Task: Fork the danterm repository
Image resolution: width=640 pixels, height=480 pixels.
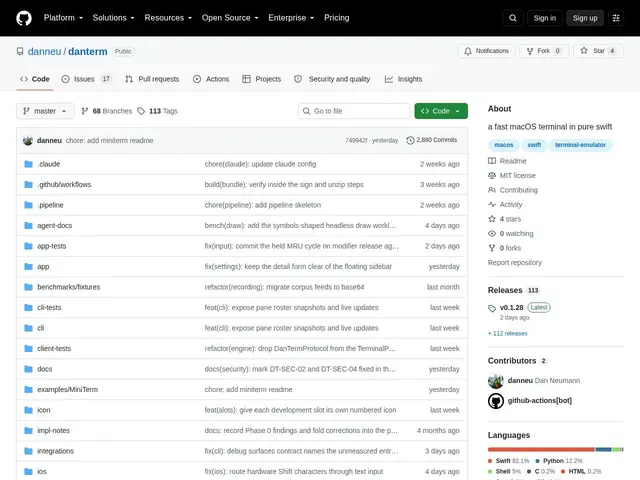Action: (x=544, y=51)
